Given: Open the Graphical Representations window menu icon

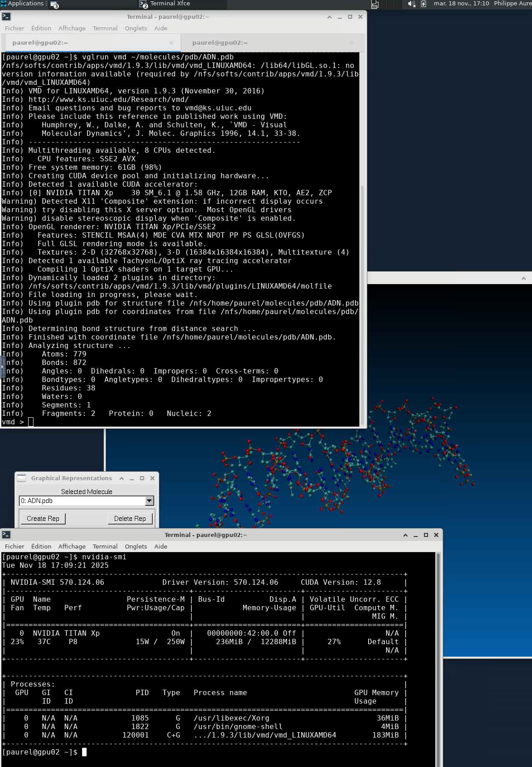Looking at the screenshot, I should (21, 478).
